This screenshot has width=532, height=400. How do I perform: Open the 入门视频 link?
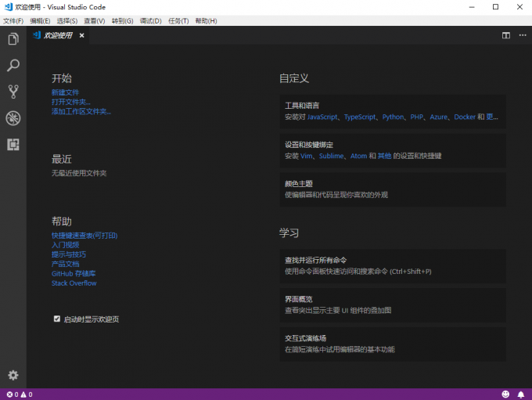[65, 245]
